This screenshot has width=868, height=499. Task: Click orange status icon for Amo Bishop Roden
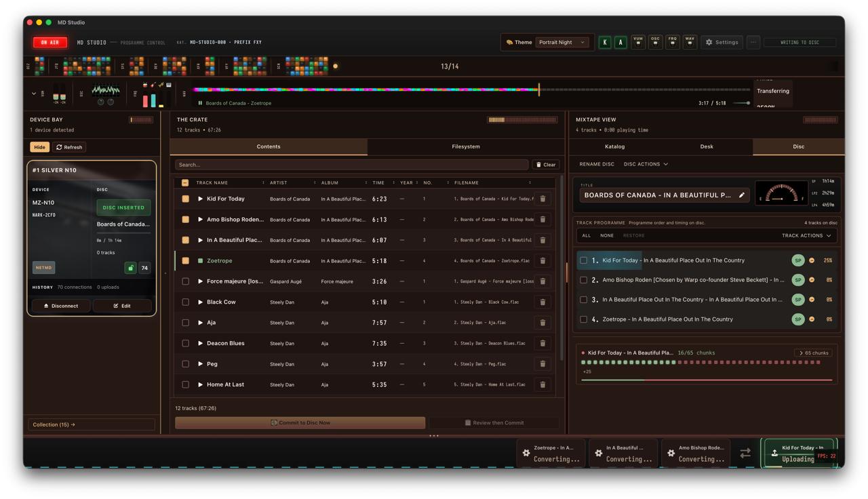point(812,280)
